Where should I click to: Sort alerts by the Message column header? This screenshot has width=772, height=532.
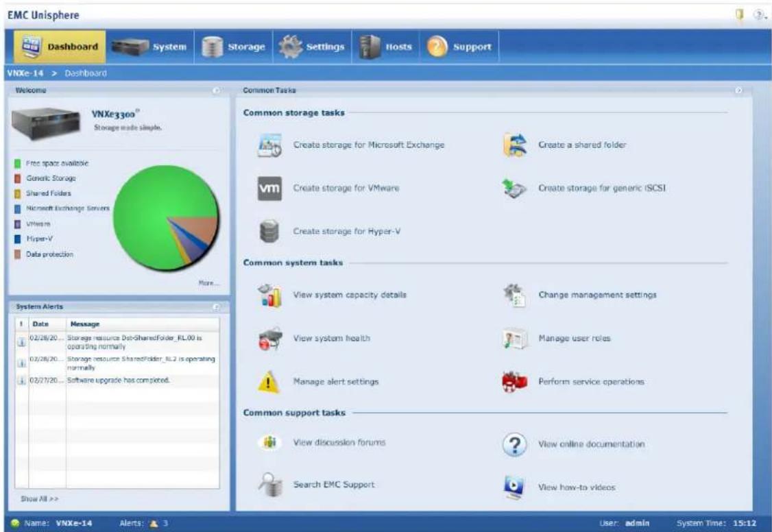click(x=143, y=324)
